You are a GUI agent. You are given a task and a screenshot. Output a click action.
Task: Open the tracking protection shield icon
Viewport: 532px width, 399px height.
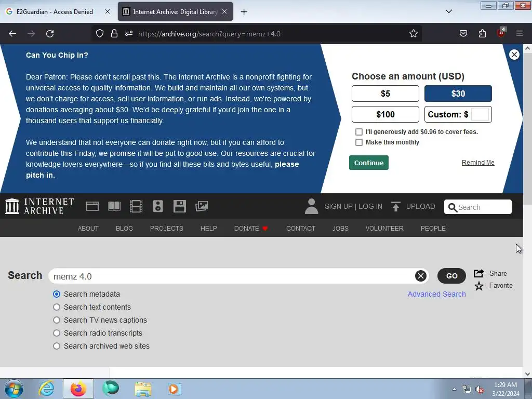99,34
